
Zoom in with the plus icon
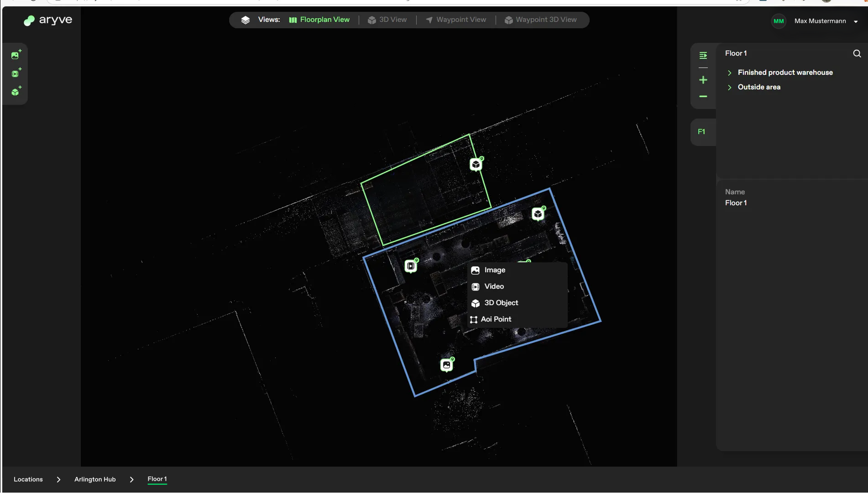(703, 80)
